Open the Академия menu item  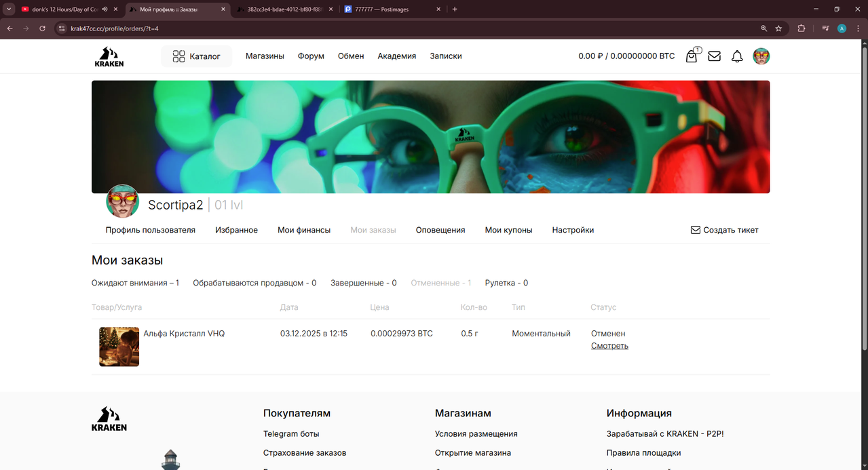397,56
